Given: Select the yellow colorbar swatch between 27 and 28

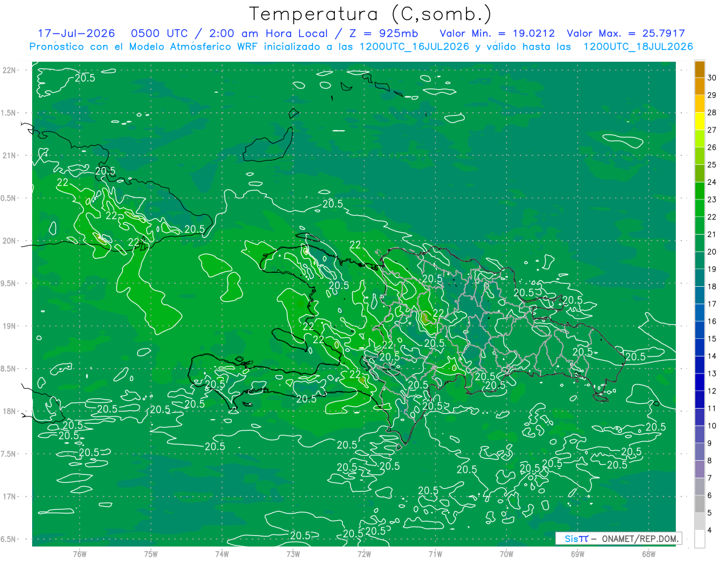Looking at the screenshot, I should 699,121.
